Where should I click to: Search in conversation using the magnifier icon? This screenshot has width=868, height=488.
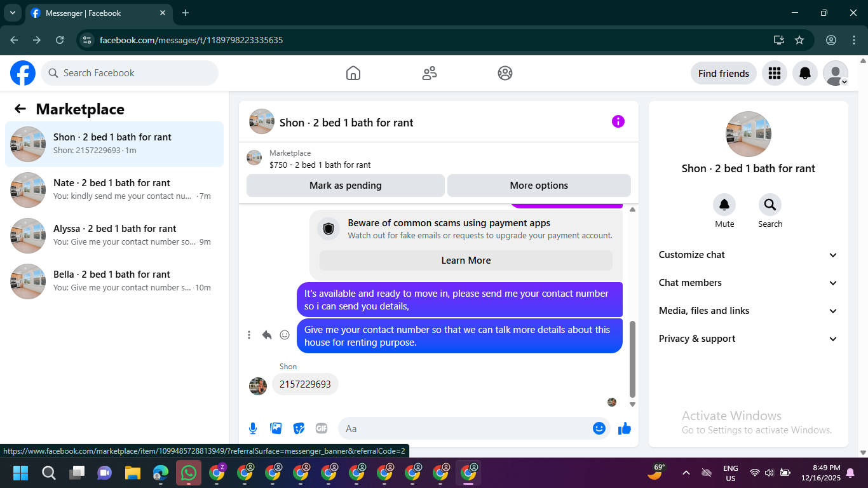coord(770,205)
